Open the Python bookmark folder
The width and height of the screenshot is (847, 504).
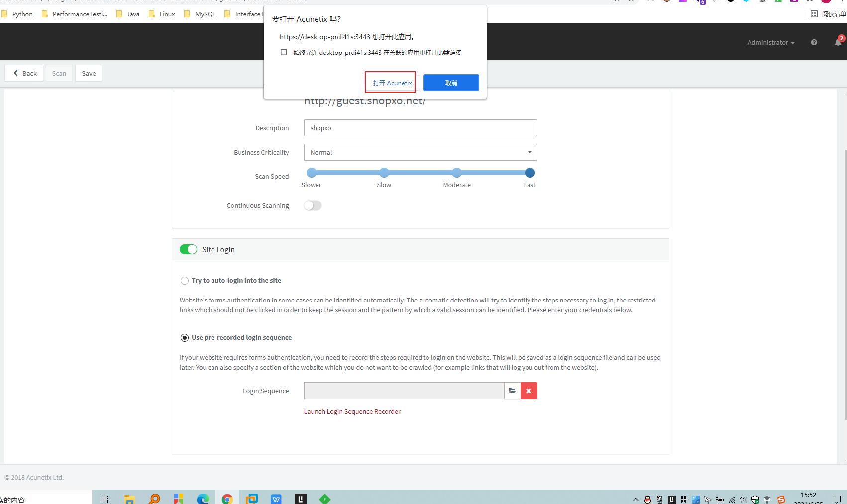coord(17,14)
